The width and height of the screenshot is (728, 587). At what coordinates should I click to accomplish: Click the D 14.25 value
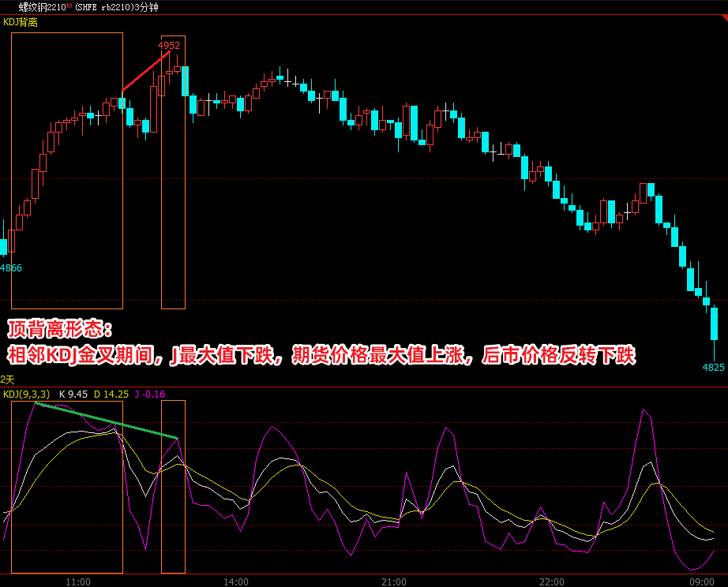click(111, 394)
